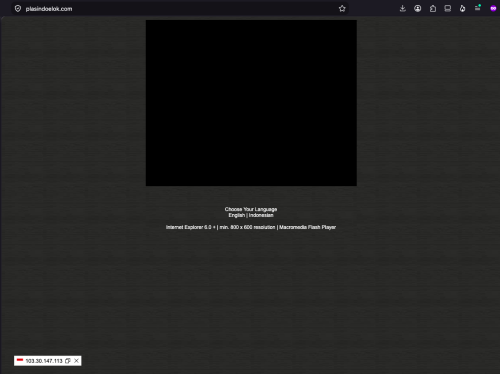Open the account profile icon
500x374 pixels.
418,9
